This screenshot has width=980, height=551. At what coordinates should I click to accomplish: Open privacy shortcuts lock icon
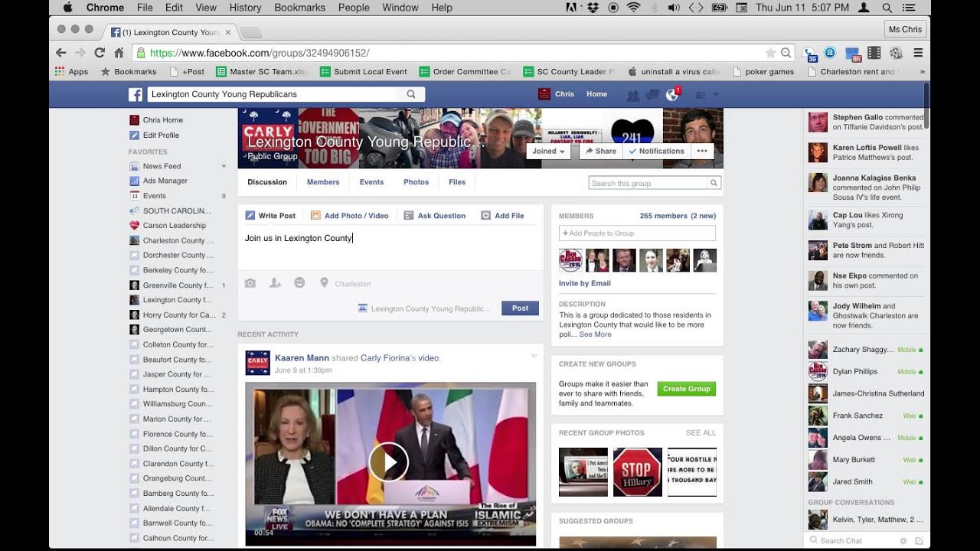[x=700, y=95]
